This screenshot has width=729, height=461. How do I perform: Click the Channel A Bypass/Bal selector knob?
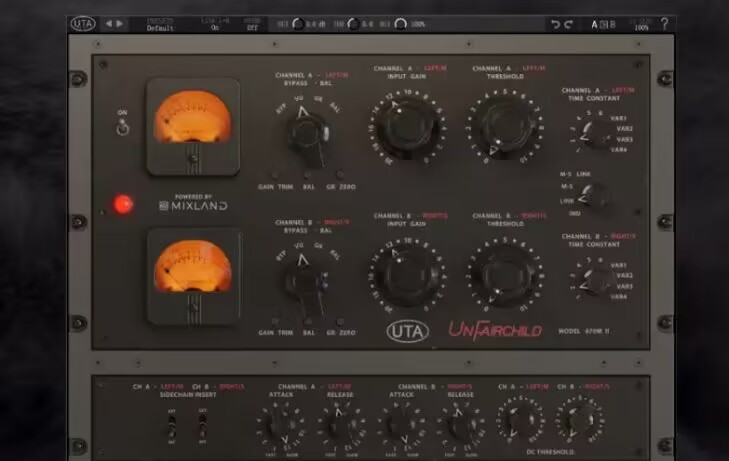[308, 135]
